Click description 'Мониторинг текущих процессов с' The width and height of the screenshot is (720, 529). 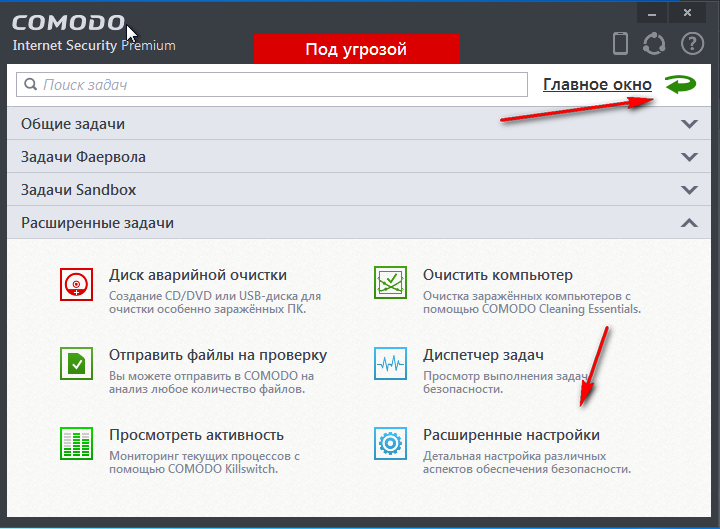(204, 456)
